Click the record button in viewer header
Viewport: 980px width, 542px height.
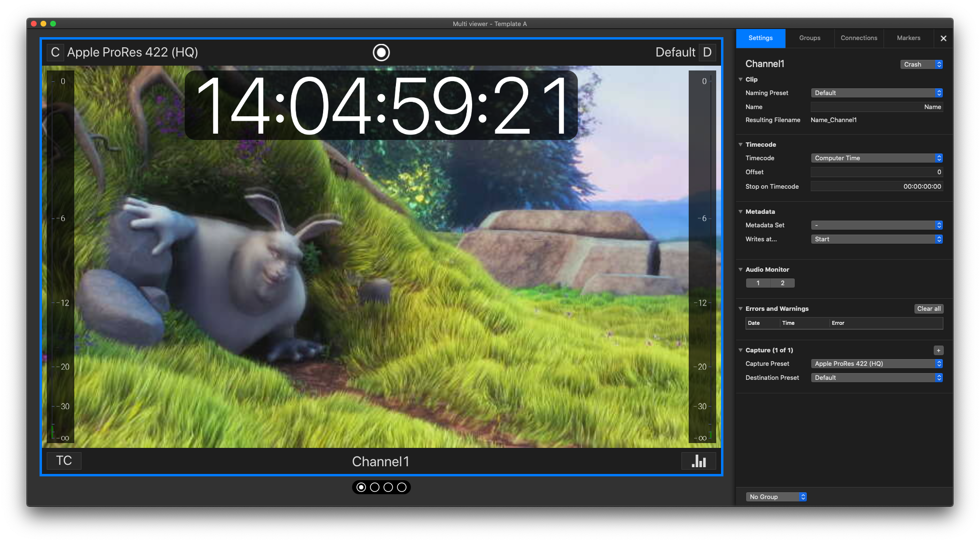[x=381, y=52]
